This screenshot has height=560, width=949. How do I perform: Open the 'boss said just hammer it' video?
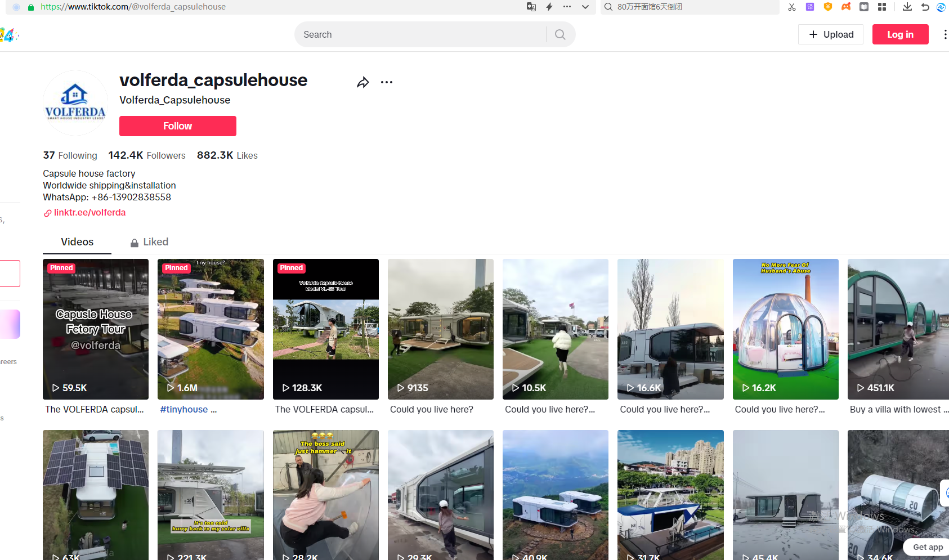click(x=326, y=495)
